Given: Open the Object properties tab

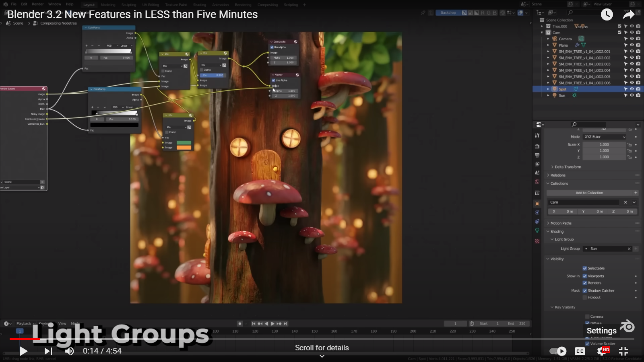Looking at the screenshot, I should (x=537, y=204).
